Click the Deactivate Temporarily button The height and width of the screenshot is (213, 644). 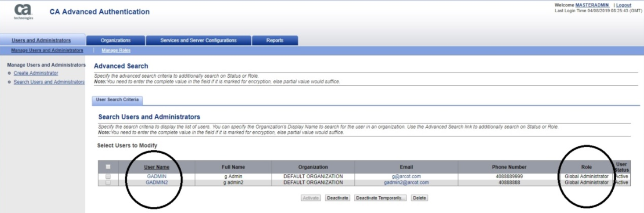[380, 198]
